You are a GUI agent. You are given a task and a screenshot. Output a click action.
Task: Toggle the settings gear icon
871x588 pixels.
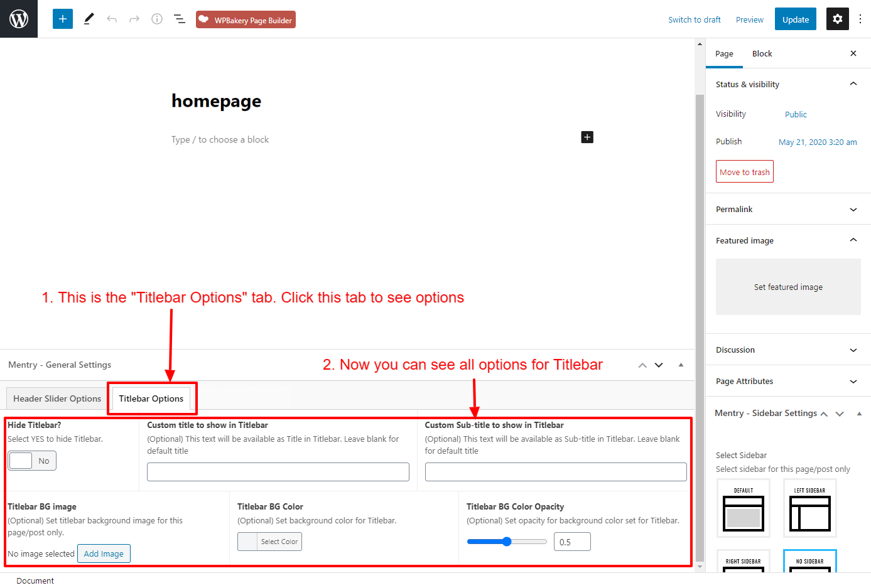837,19
